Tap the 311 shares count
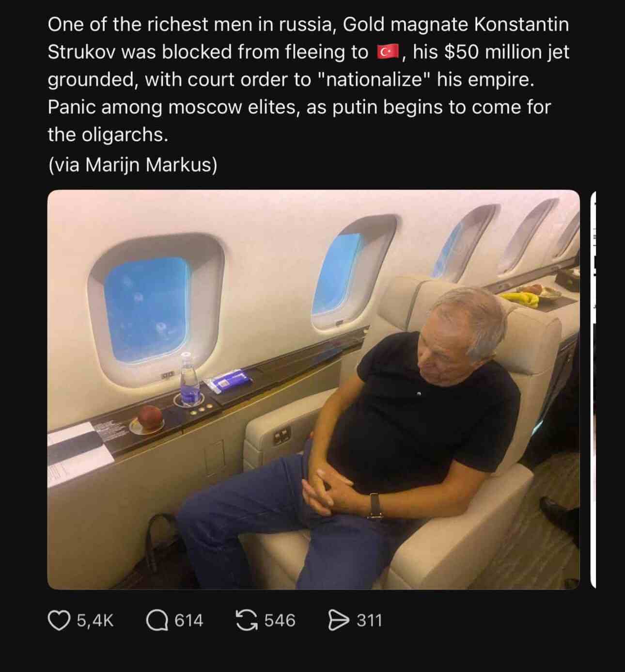Screen dimensions: 625x672 [370, 621]
